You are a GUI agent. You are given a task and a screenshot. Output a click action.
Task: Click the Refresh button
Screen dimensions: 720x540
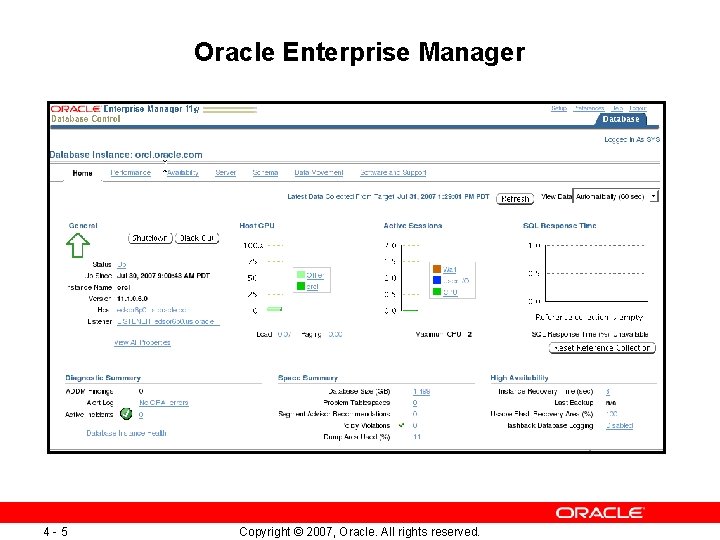(x=515, y=198)
